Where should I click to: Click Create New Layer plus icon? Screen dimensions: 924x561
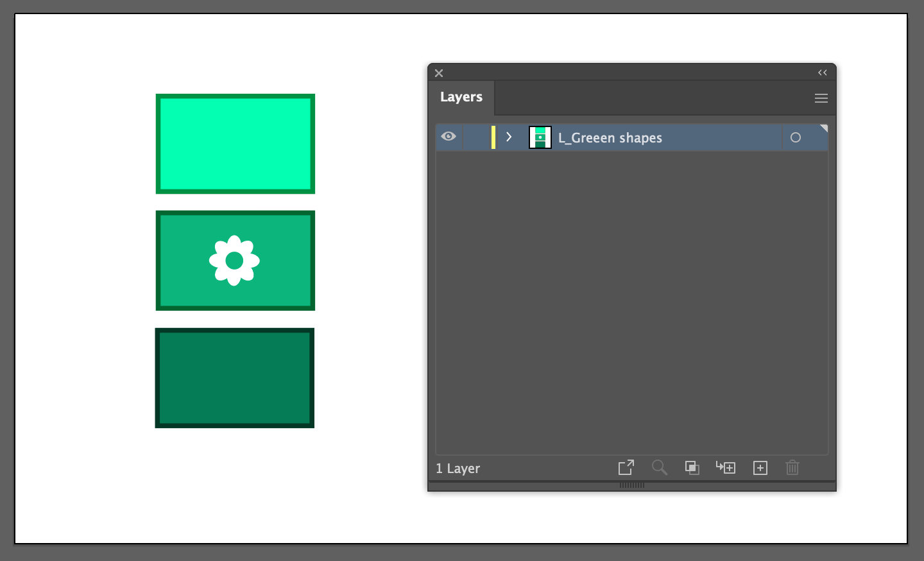pos(760,468)
